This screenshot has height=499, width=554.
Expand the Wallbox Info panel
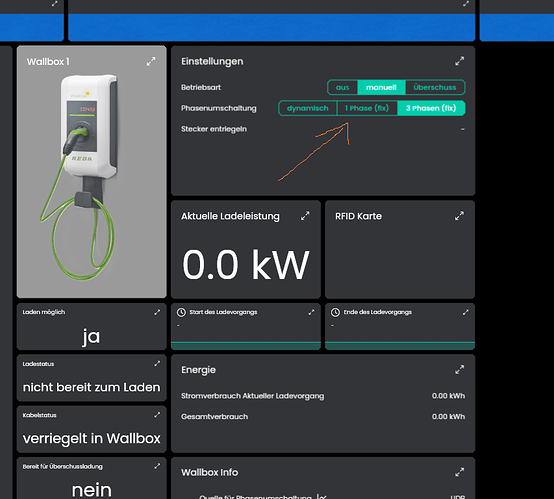pos(459,472)
